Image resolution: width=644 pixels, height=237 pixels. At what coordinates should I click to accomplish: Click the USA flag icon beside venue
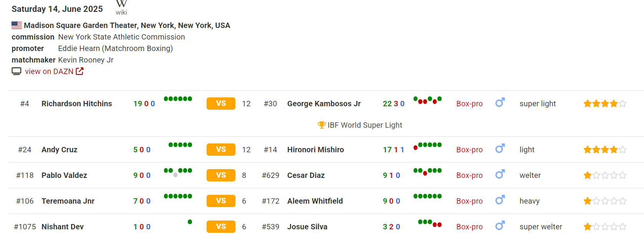17,25
